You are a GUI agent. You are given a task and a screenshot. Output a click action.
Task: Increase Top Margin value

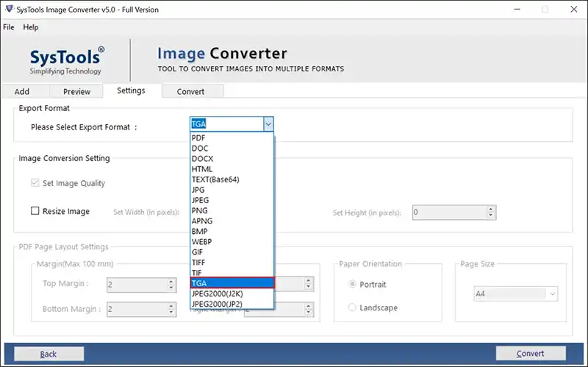171,282
